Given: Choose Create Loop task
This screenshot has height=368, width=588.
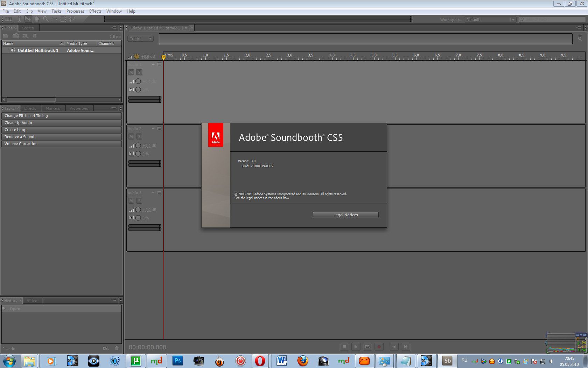Looking at the screenshot, I should click(62, 130).
